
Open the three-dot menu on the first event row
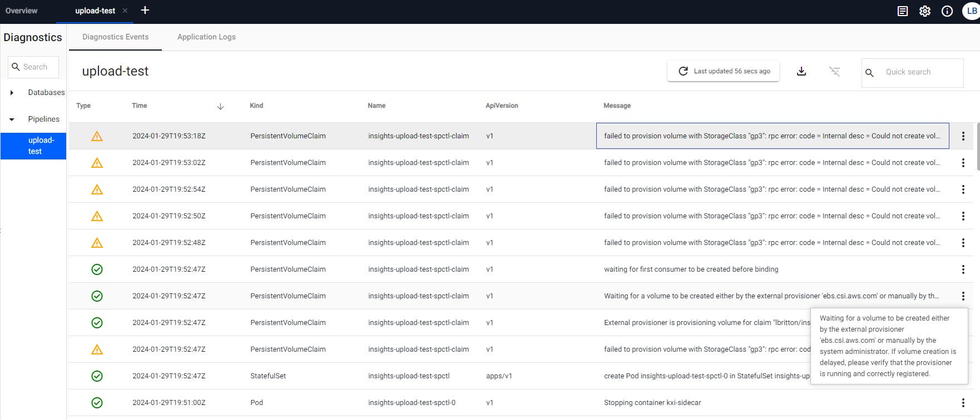click(x=963, y=136)
